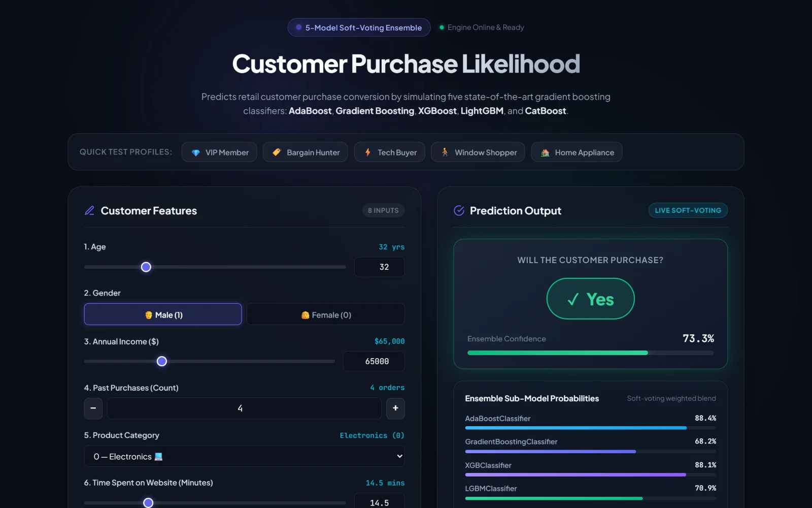Viewport: 812px width, 508px height.
Task: Click the Annual Income slider handle
Action: click(162, 361)
